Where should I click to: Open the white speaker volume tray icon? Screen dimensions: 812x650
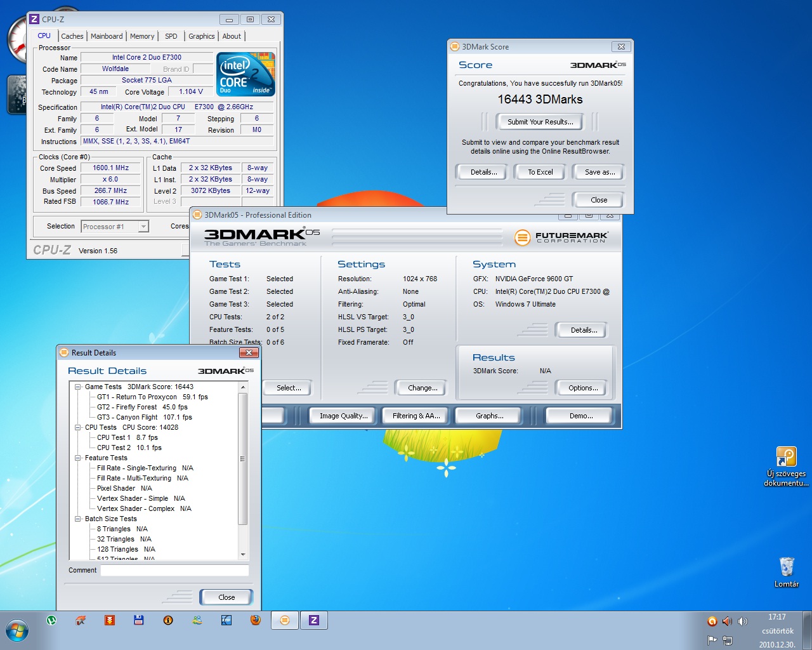coord(743,621)
